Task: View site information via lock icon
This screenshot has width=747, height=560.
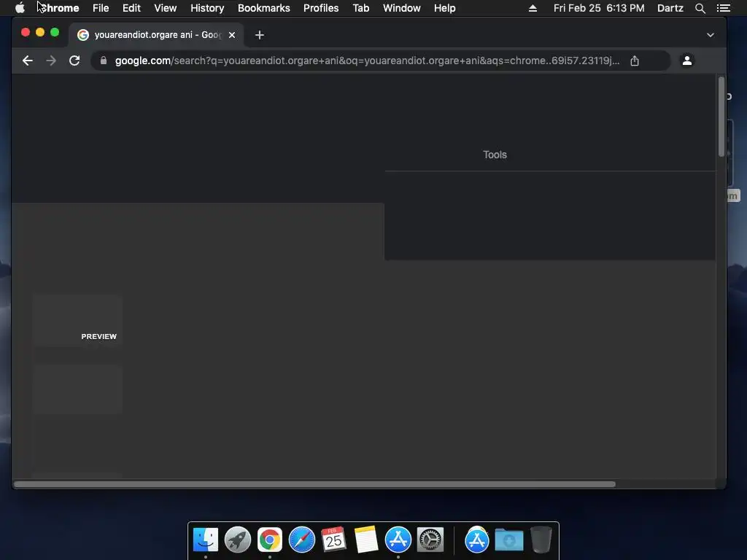Action: click(x=104, y=61)
